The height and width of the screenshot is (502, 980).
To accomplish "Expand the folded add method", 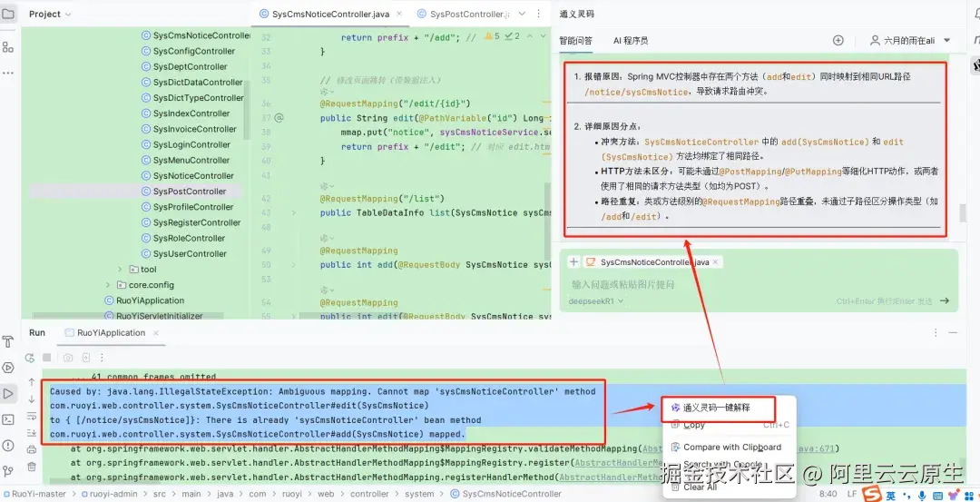I will point(294,264).
